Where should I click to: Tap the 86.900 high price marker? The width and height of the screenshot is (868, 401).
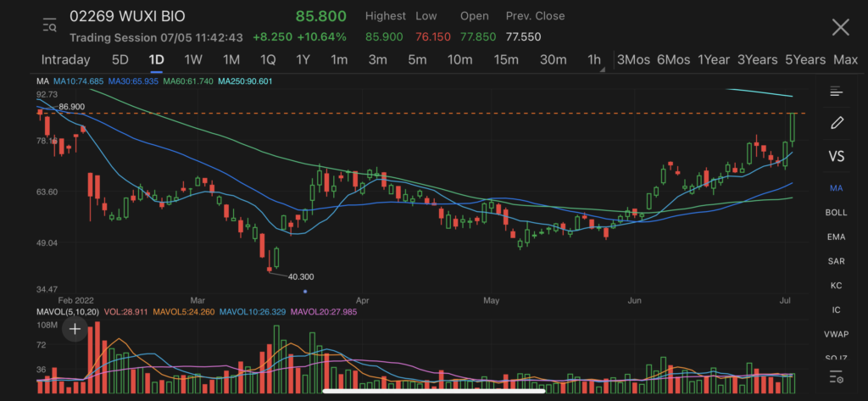coord(72,106)
